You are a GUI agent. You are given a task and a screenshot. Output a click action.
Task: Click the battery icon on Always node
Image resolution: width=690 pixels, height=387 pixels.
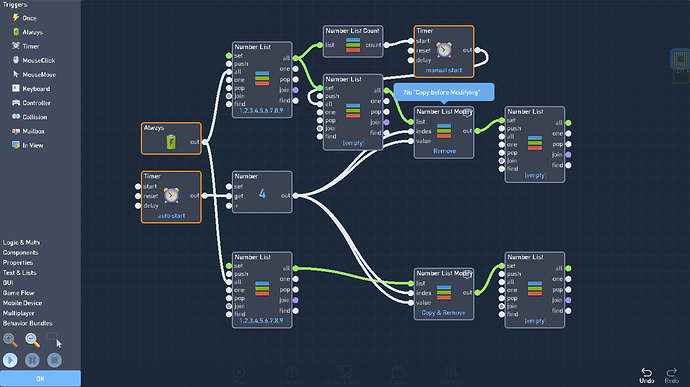(x=171, y=142)
